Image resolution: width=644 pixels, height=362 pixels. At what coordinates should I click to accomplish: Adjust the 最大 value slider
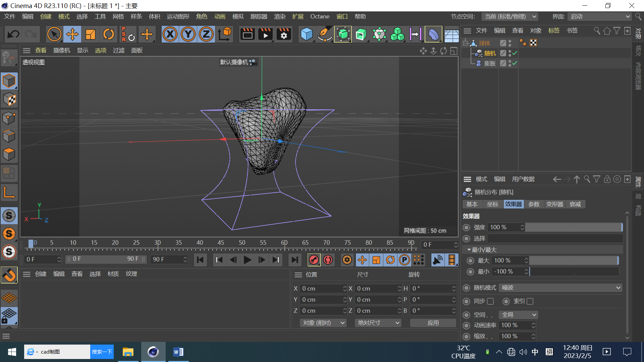point(574,260)
